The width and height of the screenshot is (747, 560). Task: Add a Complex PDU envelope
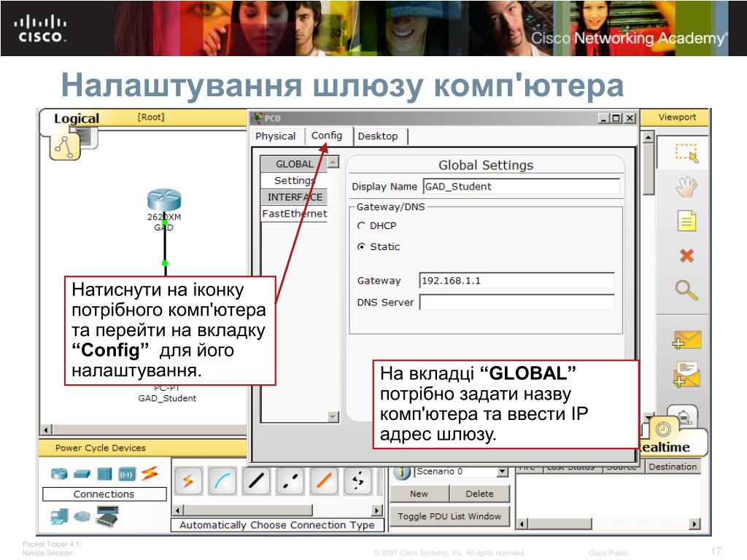click(x=686, y=374)
